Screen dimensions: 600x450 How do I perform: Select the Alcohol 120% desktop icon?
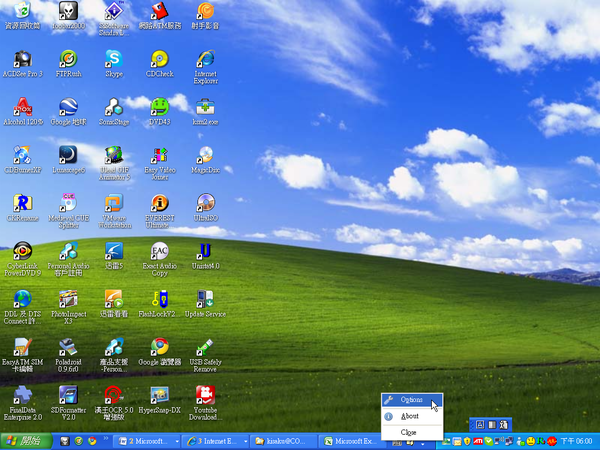click(x=23, y=112)
